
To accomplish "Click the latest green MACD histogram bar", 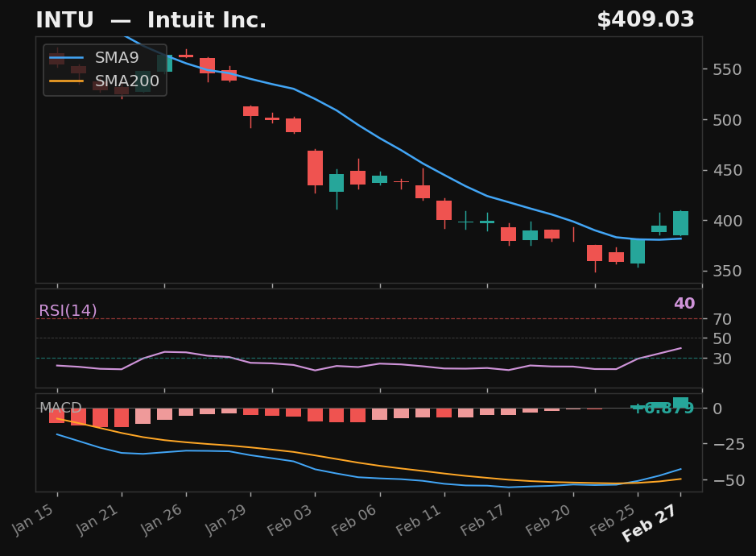I will pyautogui.click(x=681, y=403).
